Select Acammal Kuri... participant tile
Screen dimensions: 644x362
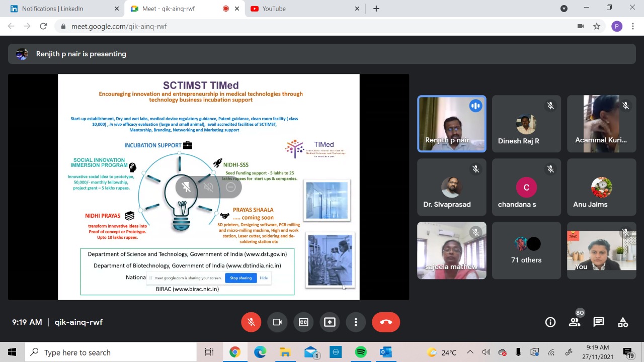[x=601, y=124]
